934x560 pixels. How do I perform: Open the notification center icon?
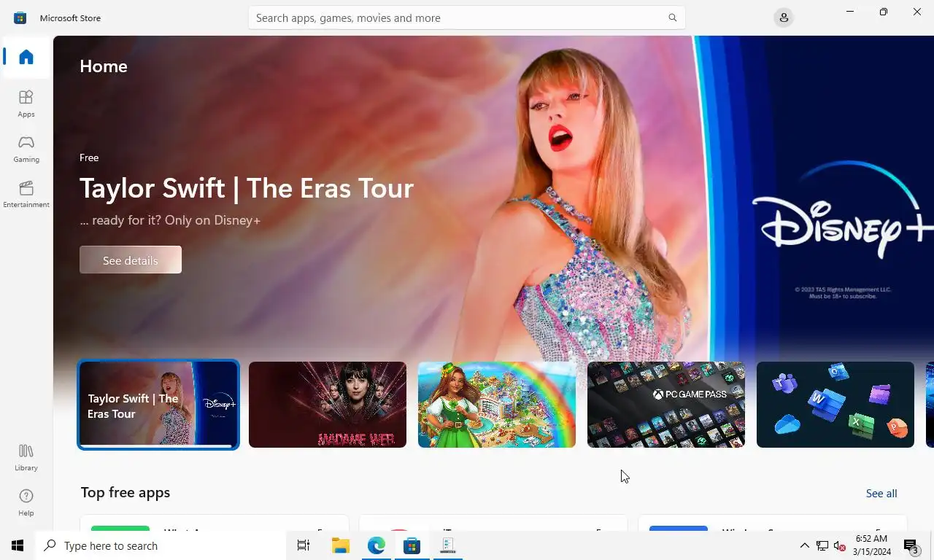[911, 545]
